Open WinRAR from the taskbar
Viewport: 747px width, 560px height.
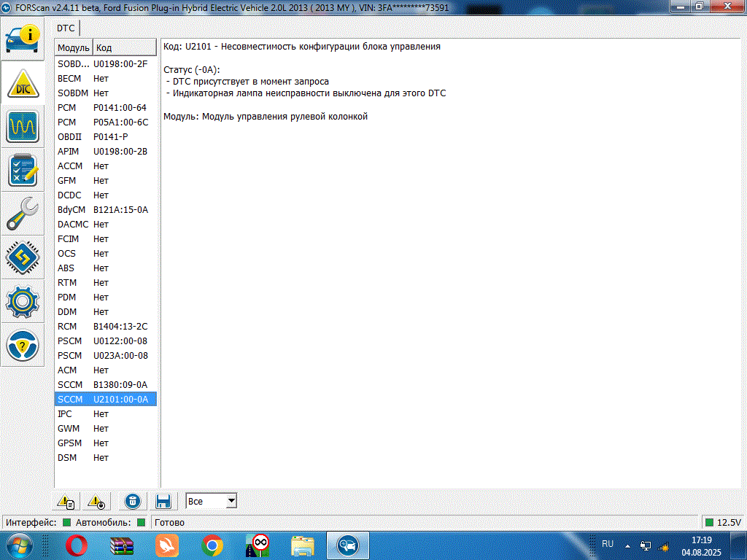coord(122,545)
